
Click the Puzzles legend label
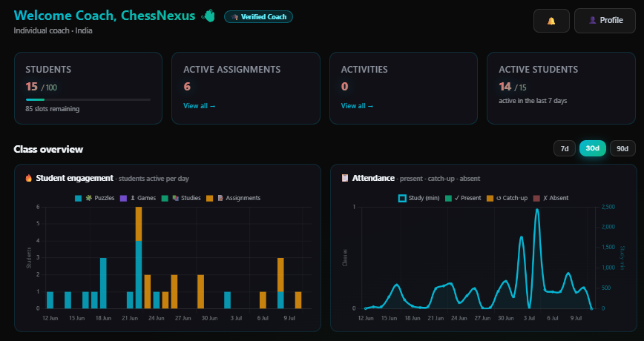(105, 198)
